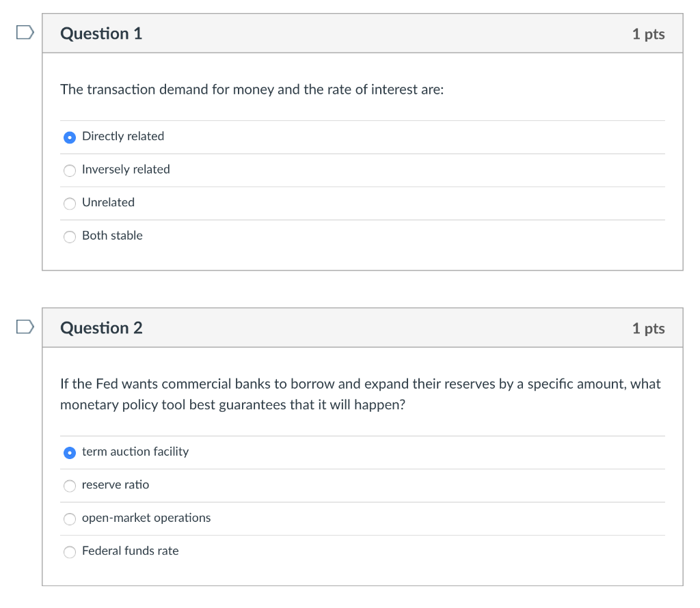Choose 'Both stable' for Question 1

pos(69,236)
